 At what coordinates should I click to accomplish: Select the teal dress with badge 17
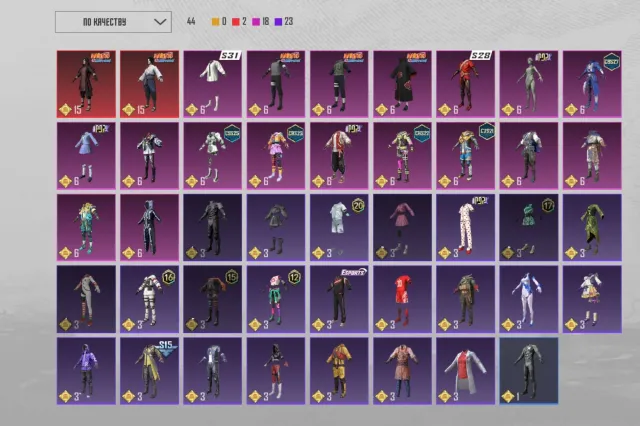click(529, 228)
